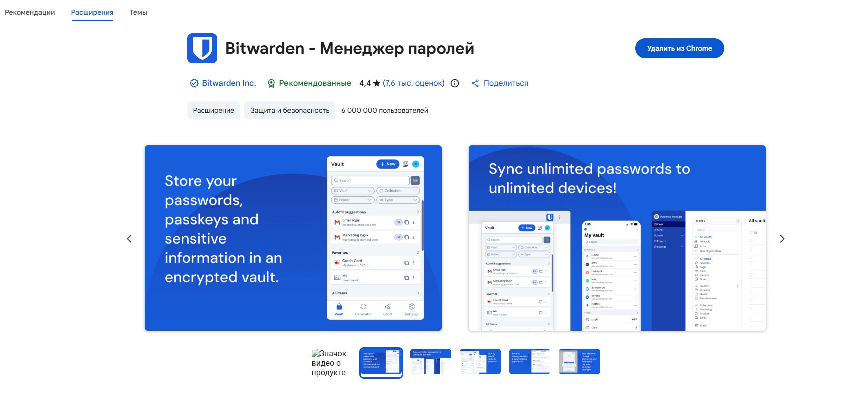Select the second screenshot thumbnail
868x411 pixels.
(x=431, y=362)
